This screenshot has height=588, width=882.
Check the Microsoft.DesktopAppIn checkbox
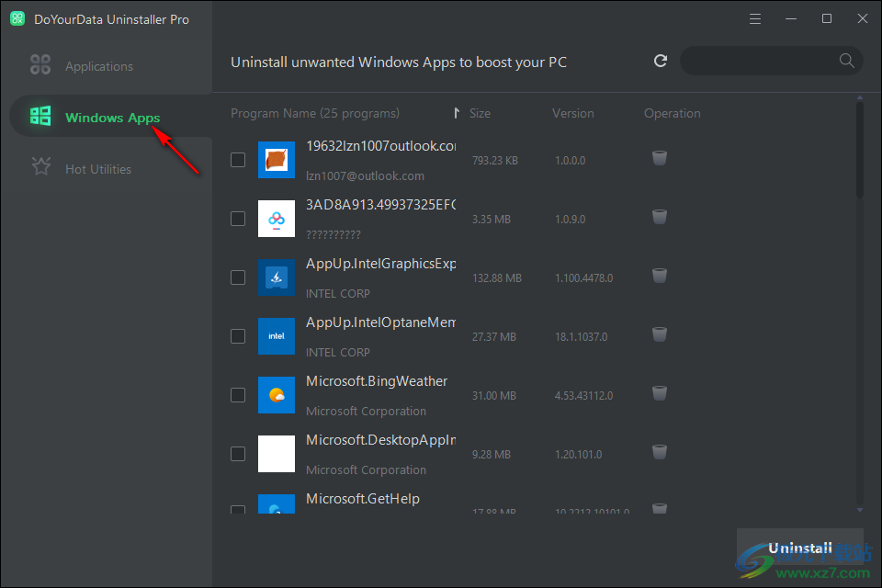point(238,454)
